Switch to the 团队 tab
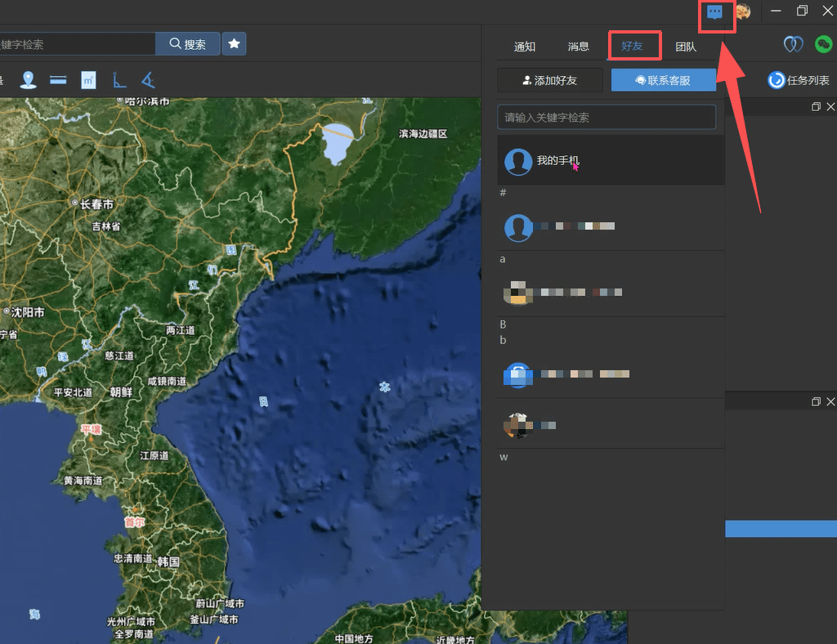The width and height of the screenshot is (837, 644). [x=686, y=47]
